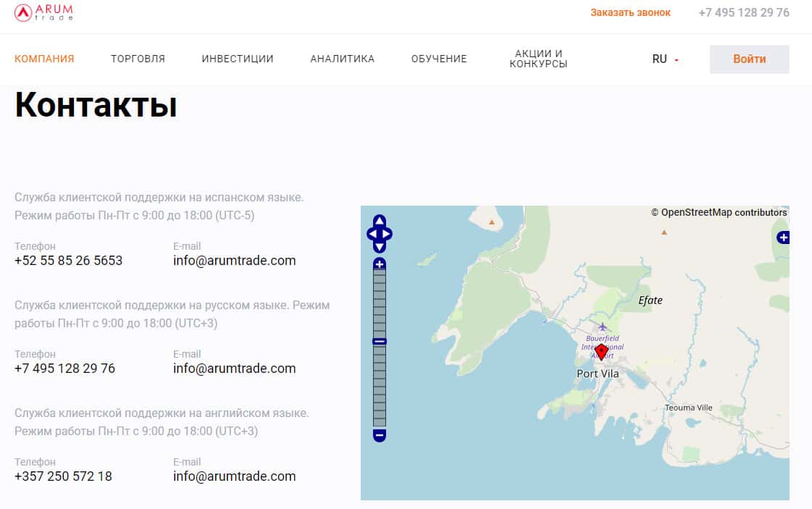Open the ТОРГОВЛЯ menu

[138, 59]
